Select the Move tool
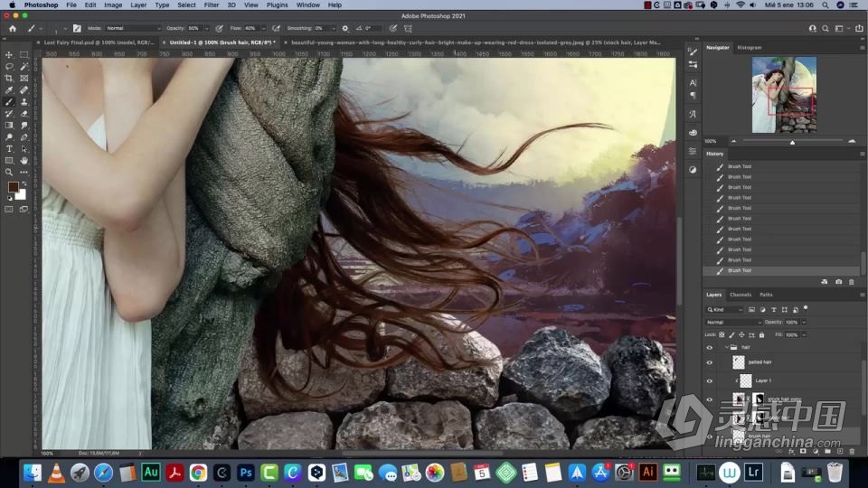Screen dimensions: 868x488 [10, 55]
